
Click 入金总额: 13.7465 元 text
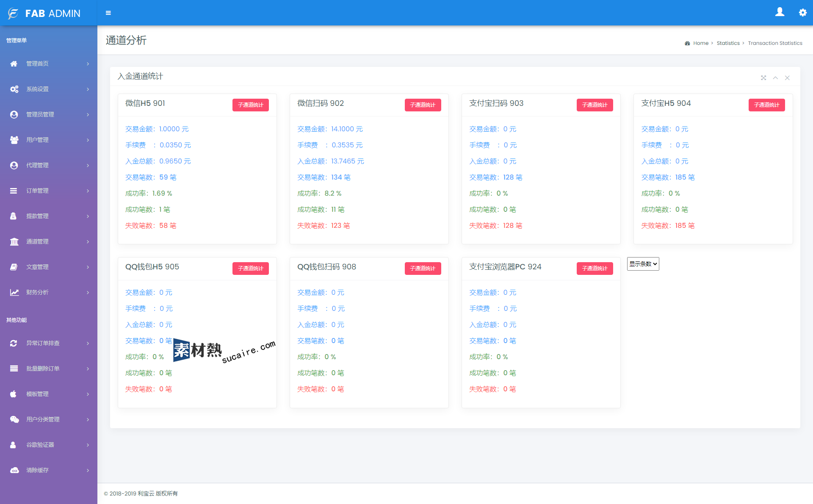coord(331,161)
